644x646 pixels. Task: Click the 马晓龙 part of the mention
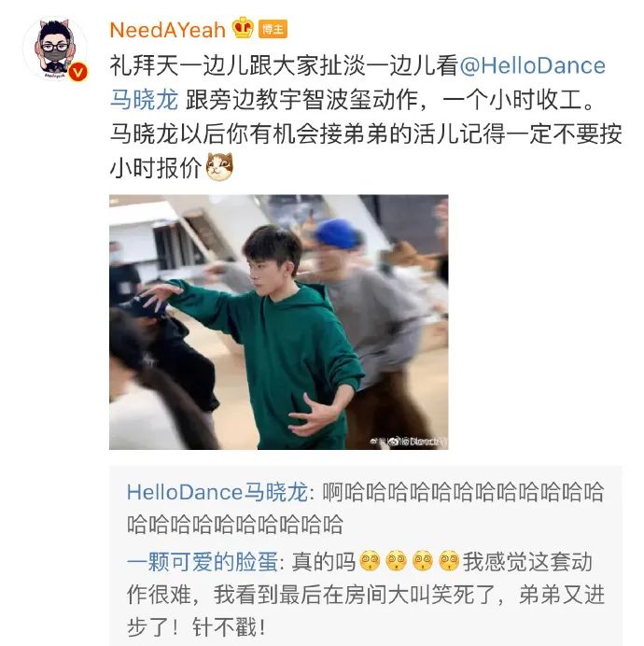pyautogui.click(x=144, y=100)
